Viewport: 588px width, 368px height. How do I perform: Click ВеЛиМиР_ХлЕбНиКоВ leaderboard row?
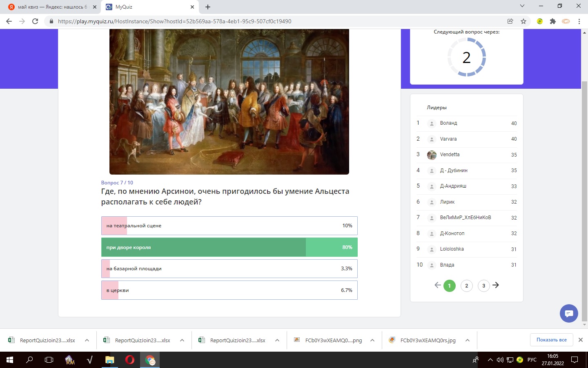click(x=467, y=218)
